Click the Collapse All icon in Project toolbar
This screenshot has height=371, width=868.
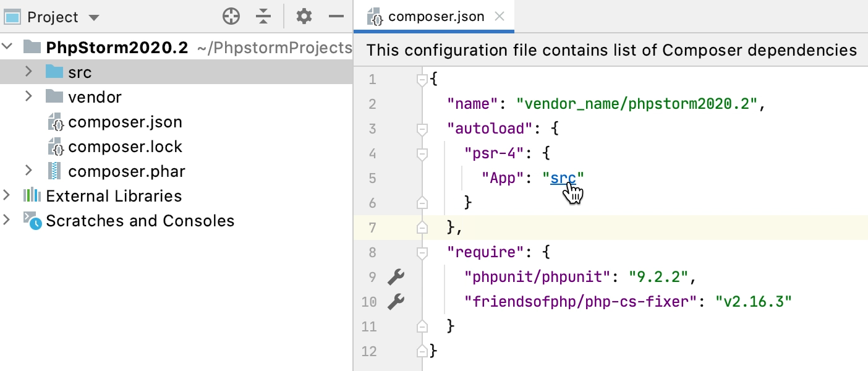click(263, 17)
